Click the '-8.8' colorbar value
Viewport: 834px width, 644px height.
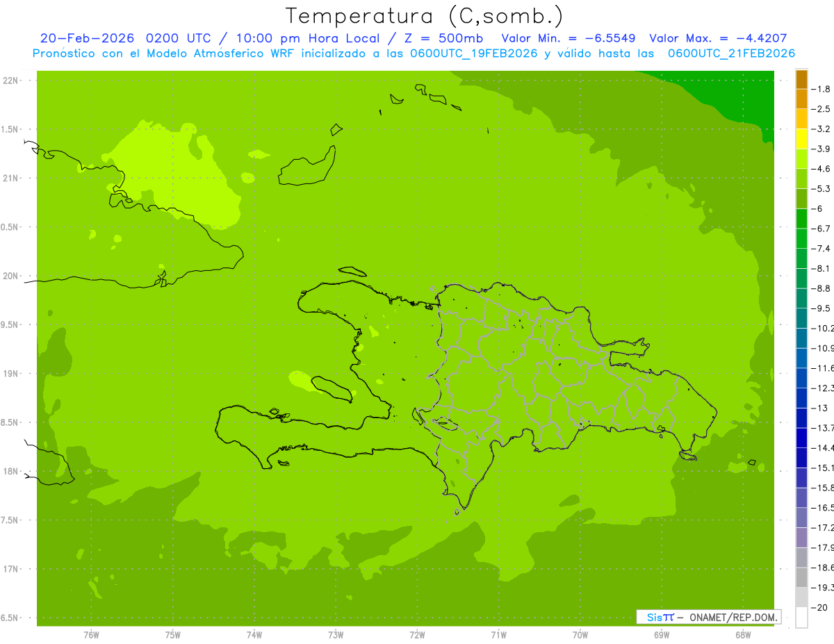pyautogui.click(x=821, y=288)
